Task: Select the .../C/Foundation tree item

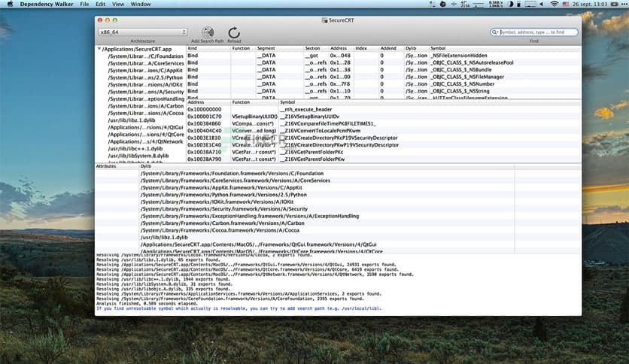Action: pyautogui.click(x=145, y=56)
